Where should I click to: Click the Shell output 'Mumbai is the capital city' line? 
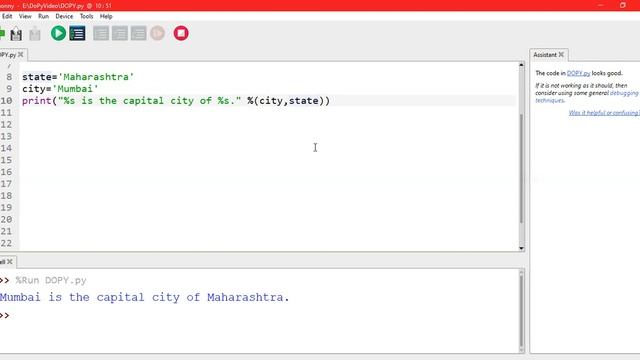tap(144, 297)
